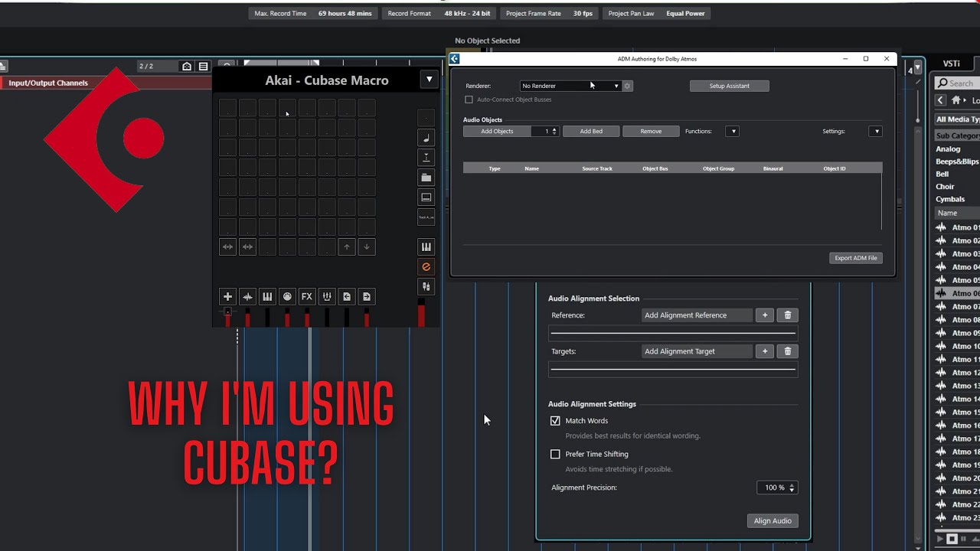Click the home icon in media browser

coord(955,100)
